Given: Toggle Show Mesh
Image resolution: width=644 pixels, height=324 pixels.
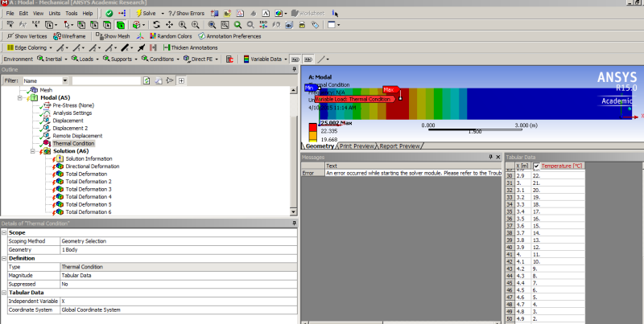Looking at the screenshot, I should (x=113, y=36).
